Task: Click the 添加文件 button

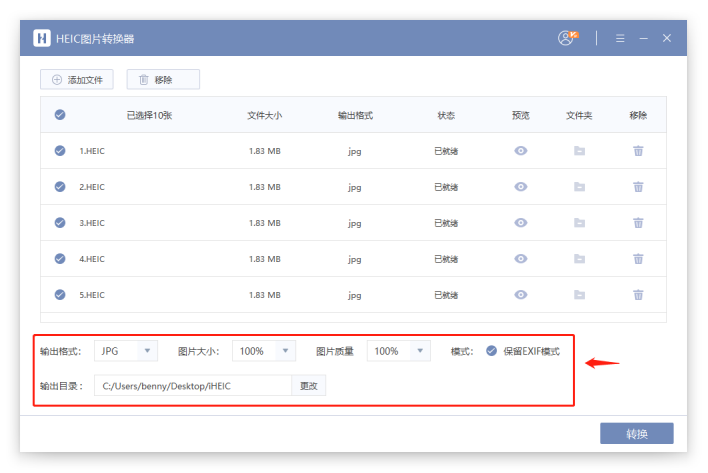Action: 77,79
